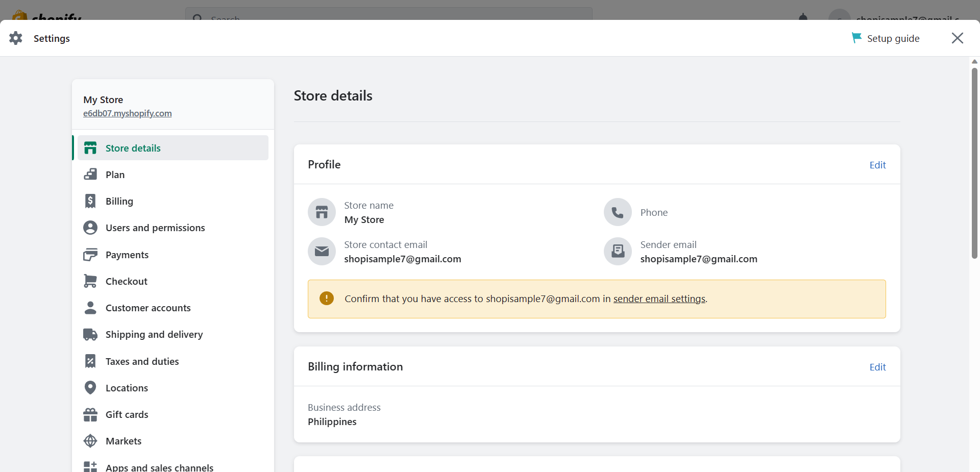Image resolution: width=980 pixels, height=472 pixels.
Task: Open Customer accounts settings
Action: (173, 308)
